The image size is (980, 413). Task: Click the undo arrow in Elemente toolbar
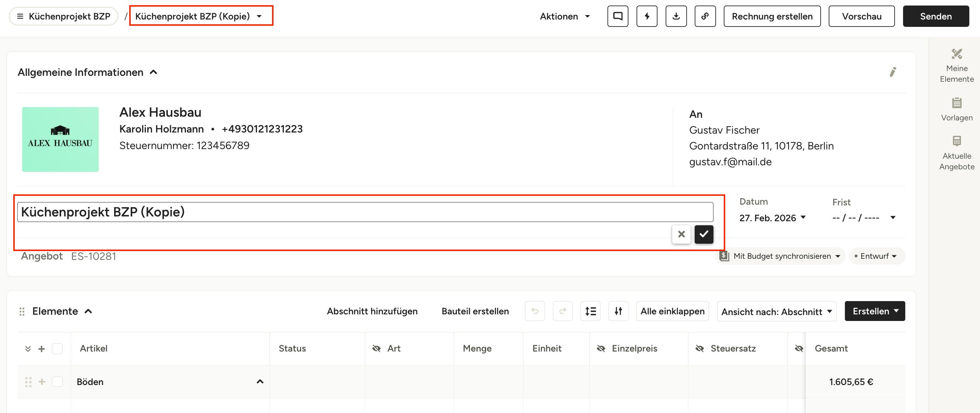click(535, 311)
